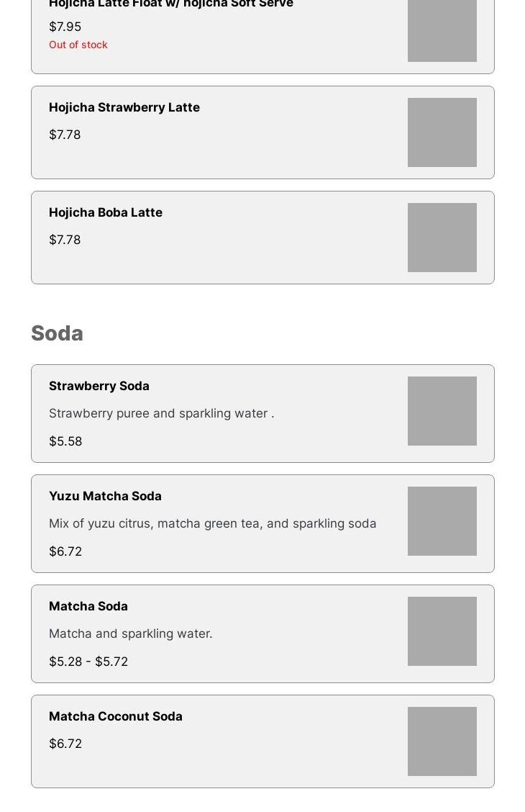The height and width of the screenshot is (812, 525).
Task: Click the red Out of stock label
Action: [x=78, y=45]
